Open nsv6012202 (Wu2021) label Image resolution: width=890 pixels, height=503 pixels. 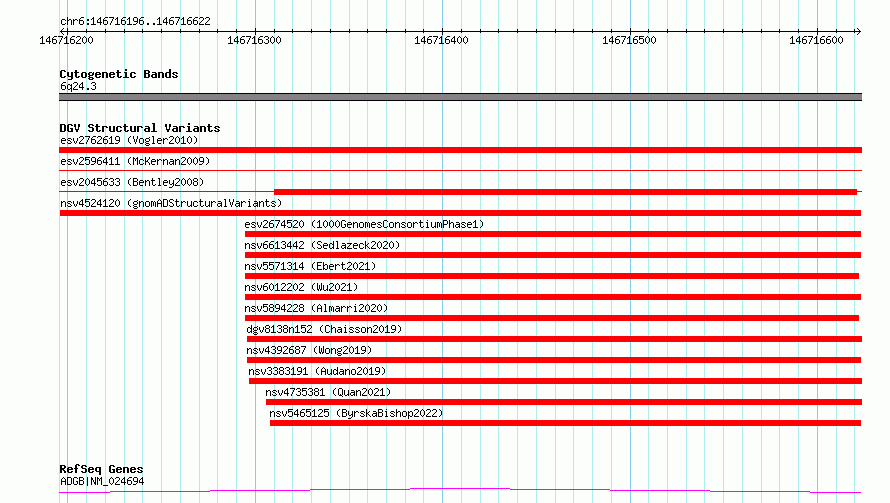pyautogui.click(x=301, y=287)
